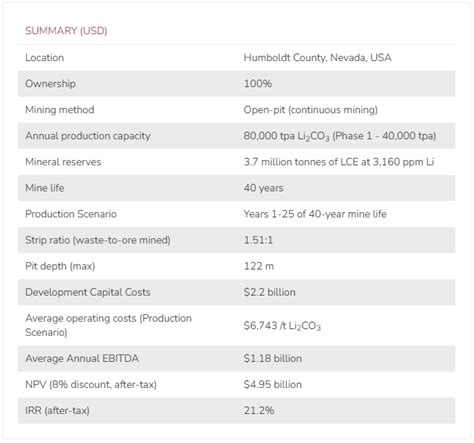Select the $6,743 /t Li2CO3 value

tap(282, 326)
